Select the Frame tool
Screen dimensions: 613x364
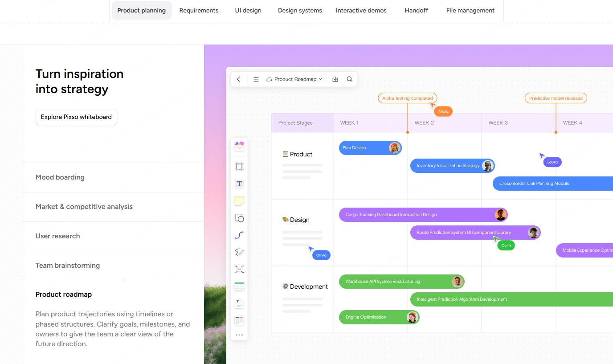click(x=239, y=167)
